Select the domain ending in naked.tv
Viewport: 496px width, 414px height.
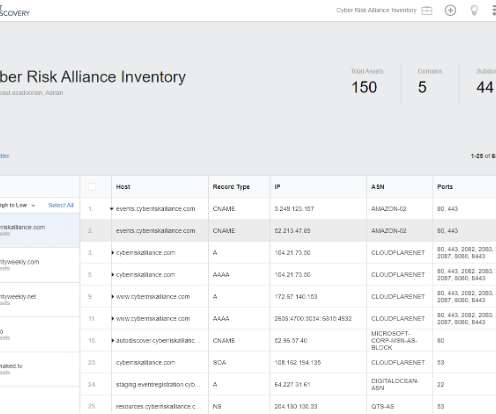(40, 369)
